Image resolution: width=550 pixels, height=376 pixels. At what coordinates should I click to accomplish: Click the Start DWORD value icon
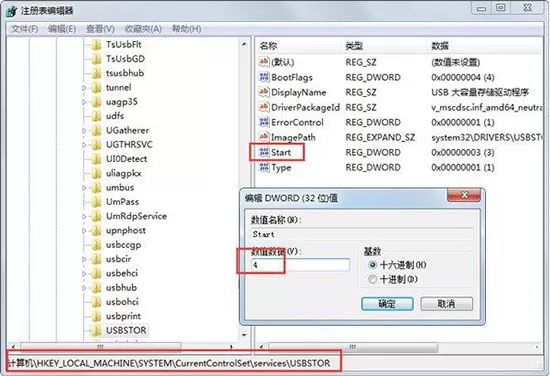point(264,152)
